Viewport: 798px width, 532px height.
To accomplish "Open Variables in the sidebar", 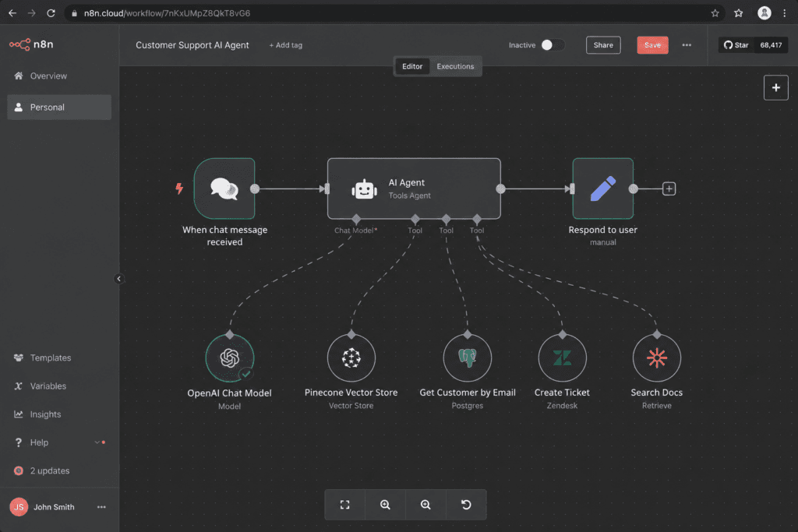I will click(x=59, y=386).
